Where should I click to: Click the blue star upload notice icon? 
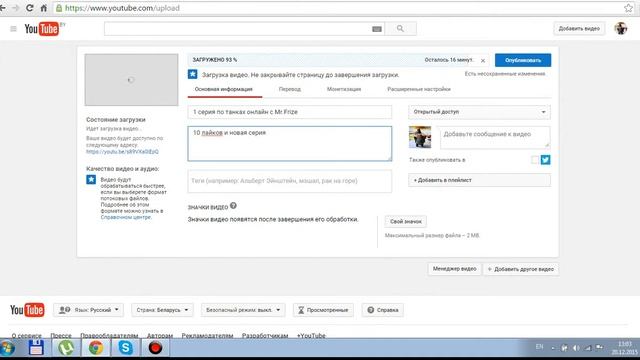click(193, 74)
